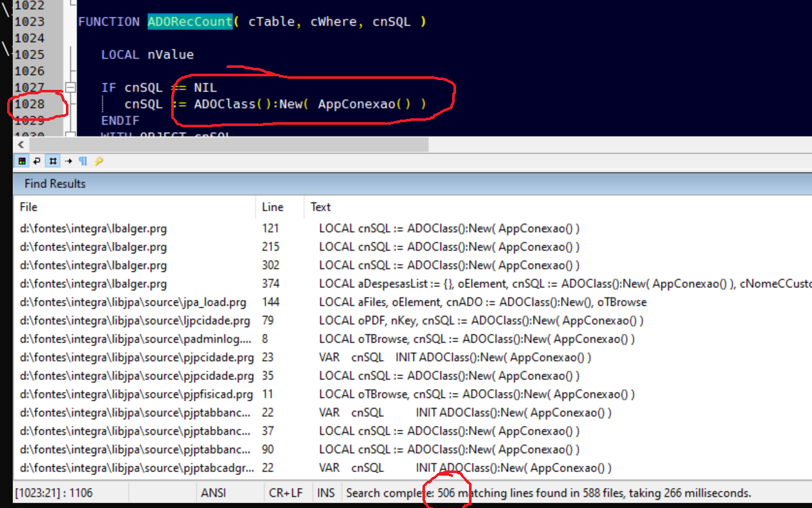Toggle line numbers hash icon
Screen dimensions: 812x508
pyautogui.click(x=53, y=161)
